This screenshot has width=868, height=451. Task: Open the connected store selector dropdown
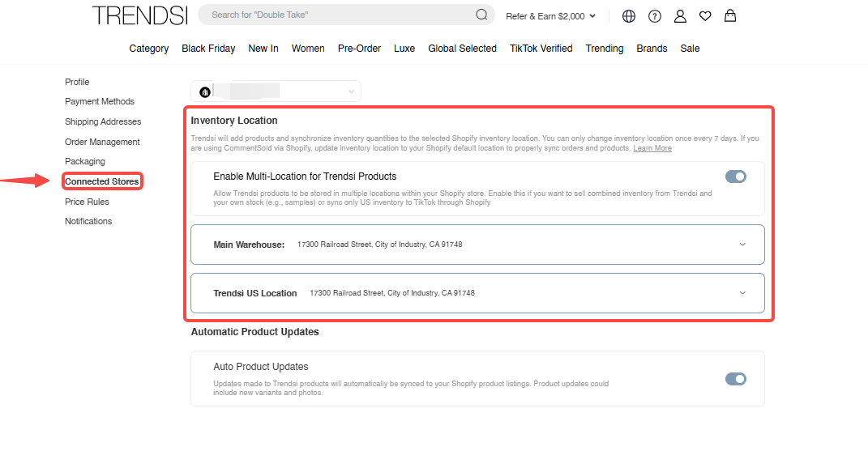[x=276, y=91]
